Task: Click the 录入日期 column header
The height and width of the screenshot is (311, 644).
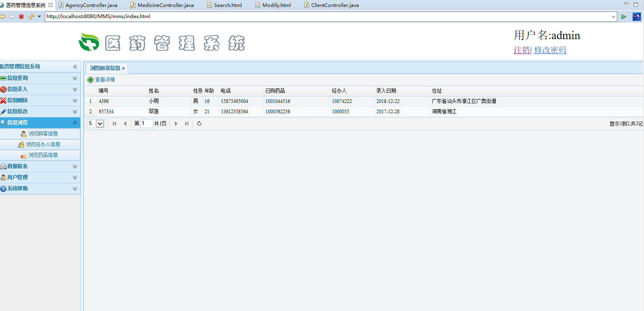Action: pos(402,91)
